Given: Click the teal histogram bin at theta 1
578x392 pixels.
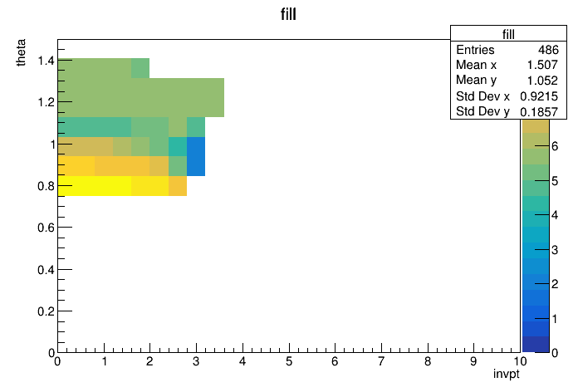Looking at the screenshot, I should [178, 146].
